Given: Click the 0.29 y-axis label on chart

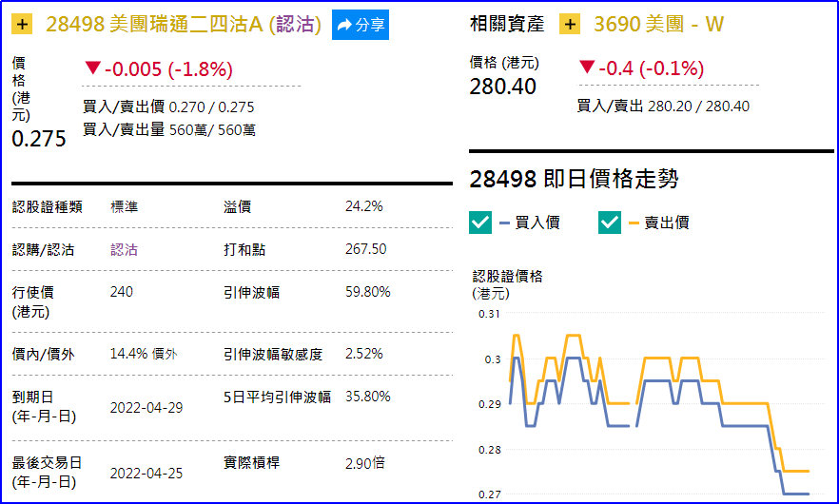Looking at the screenshot, I should [x=489, y=404].
